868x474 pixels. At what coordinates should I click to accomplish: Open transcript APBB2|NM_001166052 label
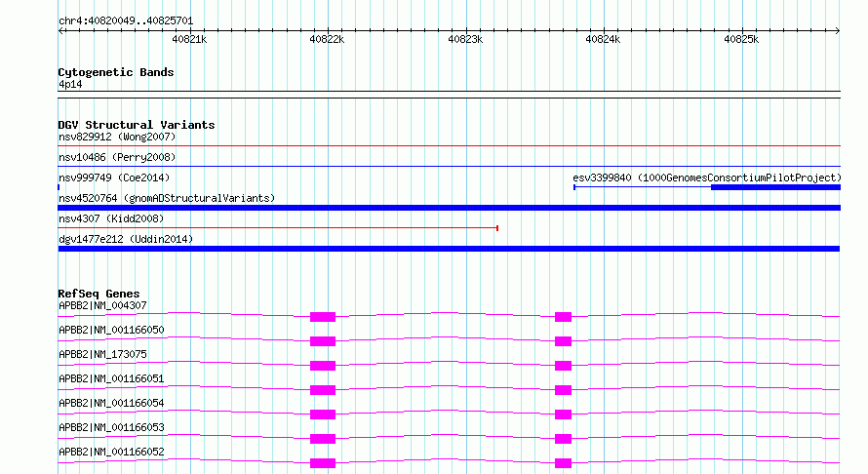111,452
